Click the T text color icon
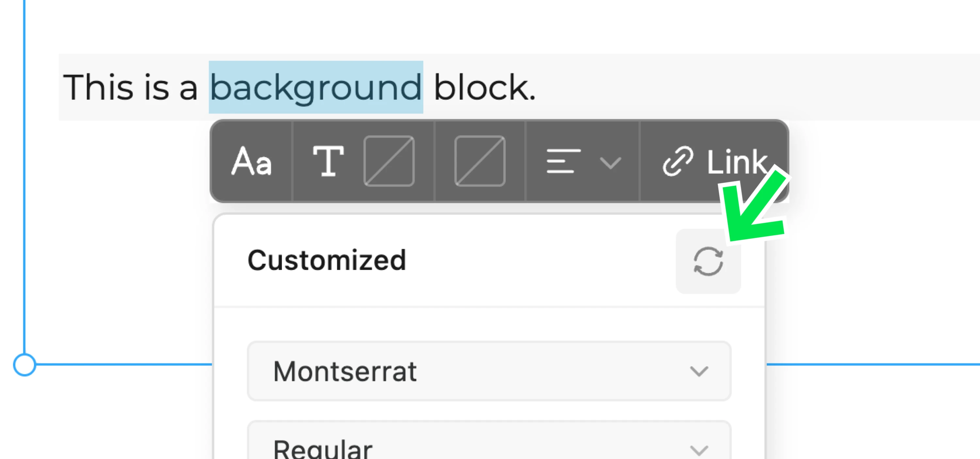The height and width of the screenshot is (459, 980). (328, 161)
